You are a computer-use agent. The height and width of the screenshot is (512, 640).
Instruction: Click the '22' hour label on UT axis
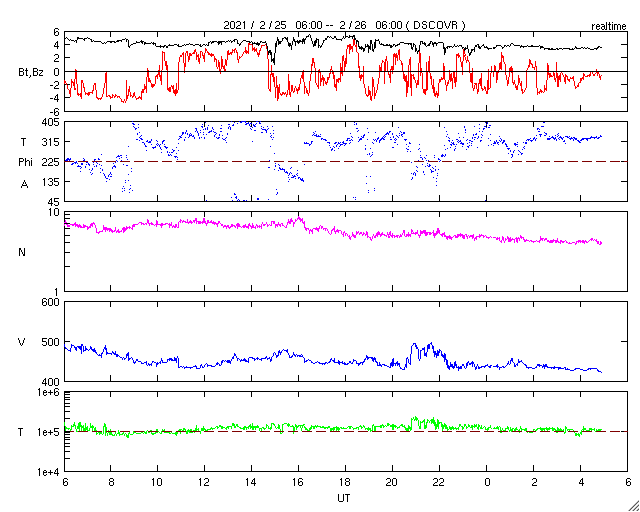click(439, 481)
